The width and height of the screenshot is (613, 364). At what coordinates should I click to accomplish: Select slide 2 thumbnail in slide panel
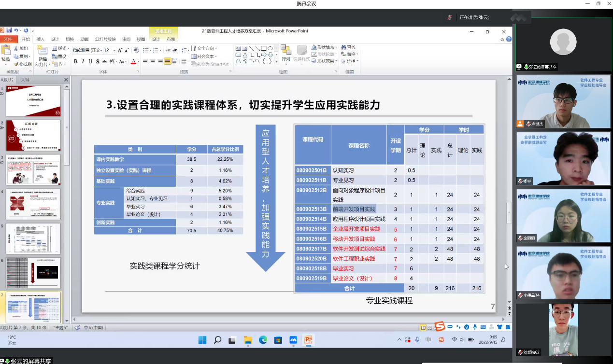[33, 135]
